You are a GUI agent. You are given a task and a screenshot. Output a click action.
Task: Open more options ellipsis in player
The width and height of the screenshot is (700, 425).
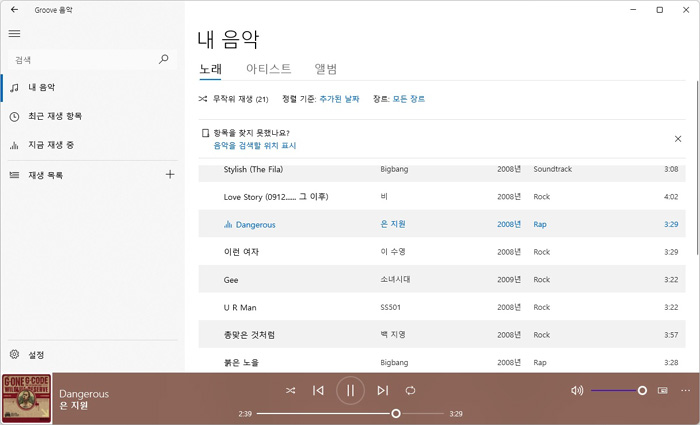tap(686, 391)
